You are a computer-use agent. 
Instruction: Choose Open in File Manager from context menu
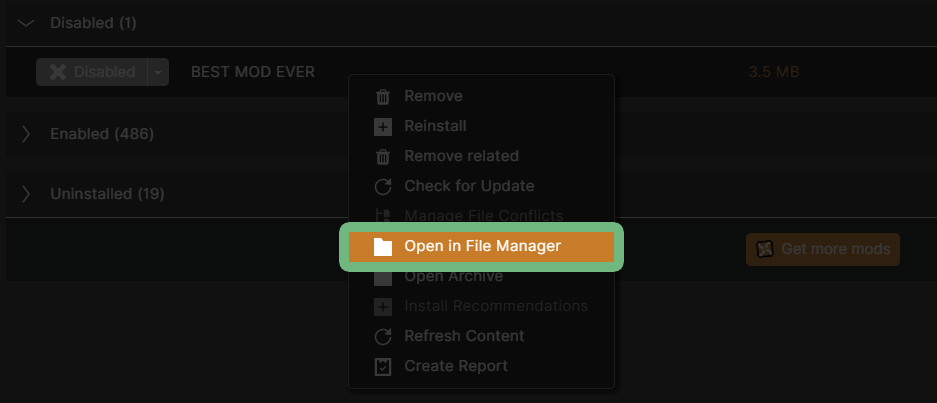tap(482, 247)
